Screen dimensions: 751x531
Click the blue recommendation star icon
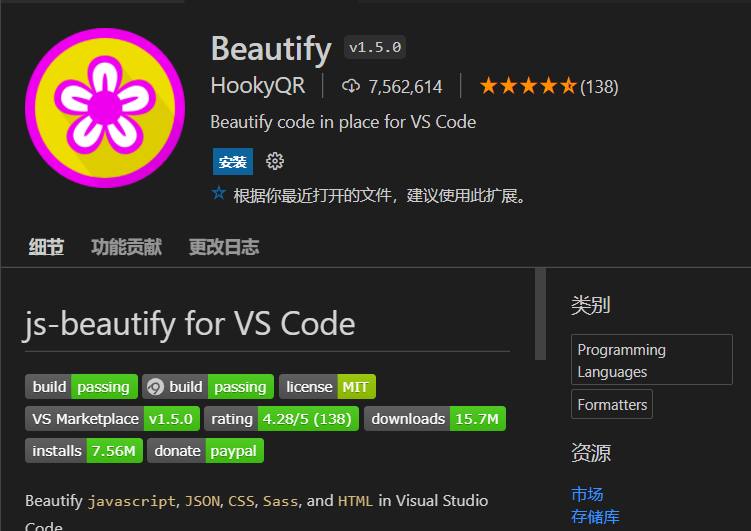(x=219, y=193)
